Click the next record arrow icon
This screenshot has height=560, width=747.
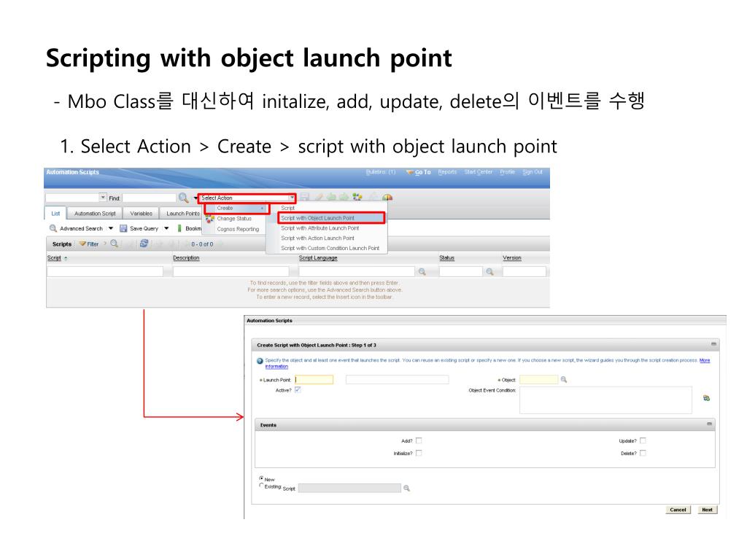tap(344, 197)
